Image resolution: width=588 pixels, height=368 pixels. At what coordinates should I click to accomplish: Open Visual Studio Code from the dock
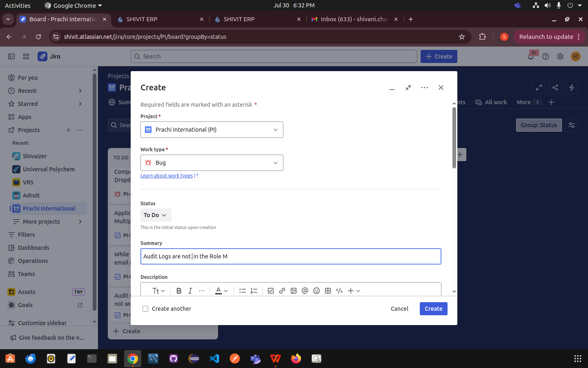point(214,359)
